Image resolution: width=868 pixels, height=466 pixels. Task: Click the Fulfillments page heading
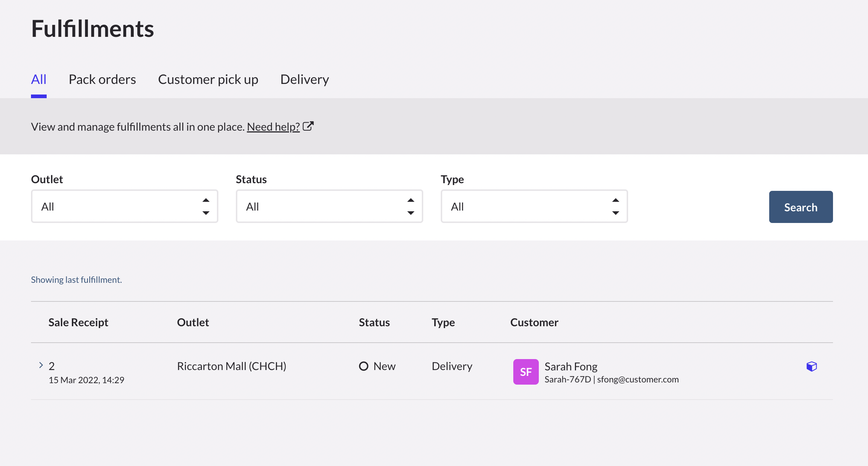[93, 28]
